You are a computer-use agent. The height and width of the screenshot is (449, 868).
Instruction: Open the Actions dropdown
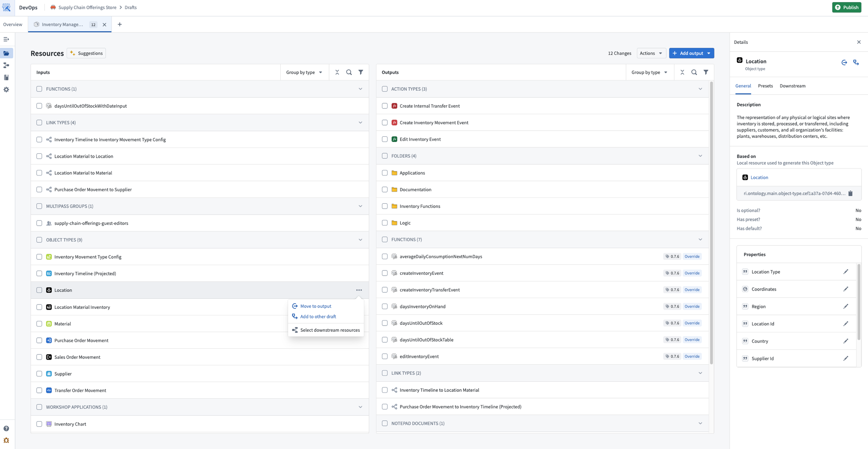[x=651, y=53]
